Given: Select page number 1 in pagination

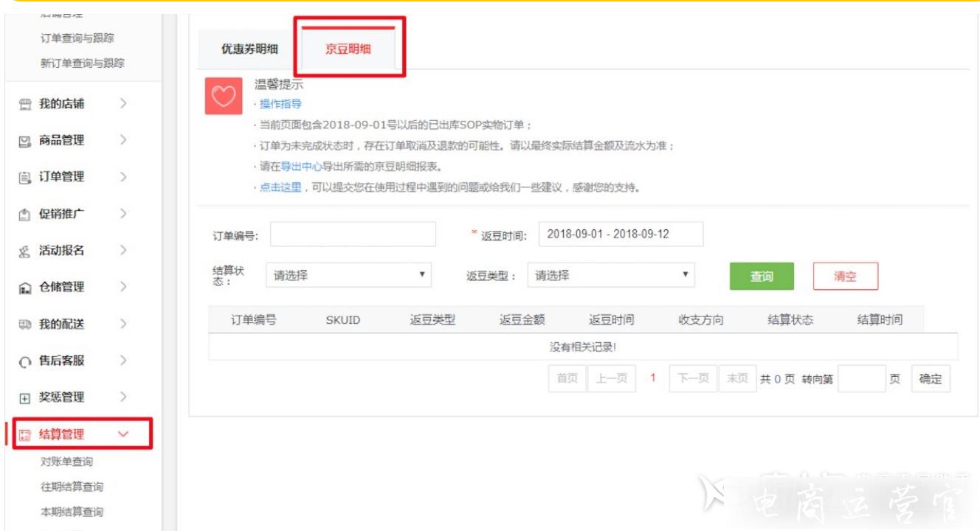Looking at the screenshot, I should tap(652, 378).
